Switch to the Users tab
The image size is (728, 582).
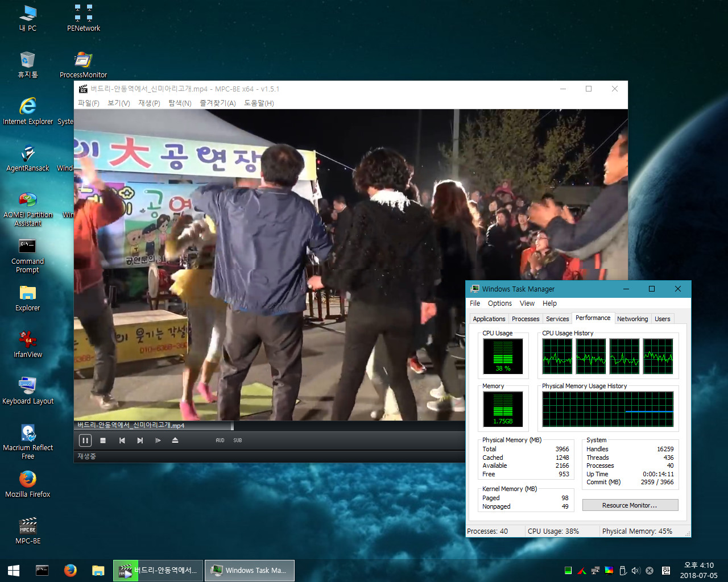(662, 319)
